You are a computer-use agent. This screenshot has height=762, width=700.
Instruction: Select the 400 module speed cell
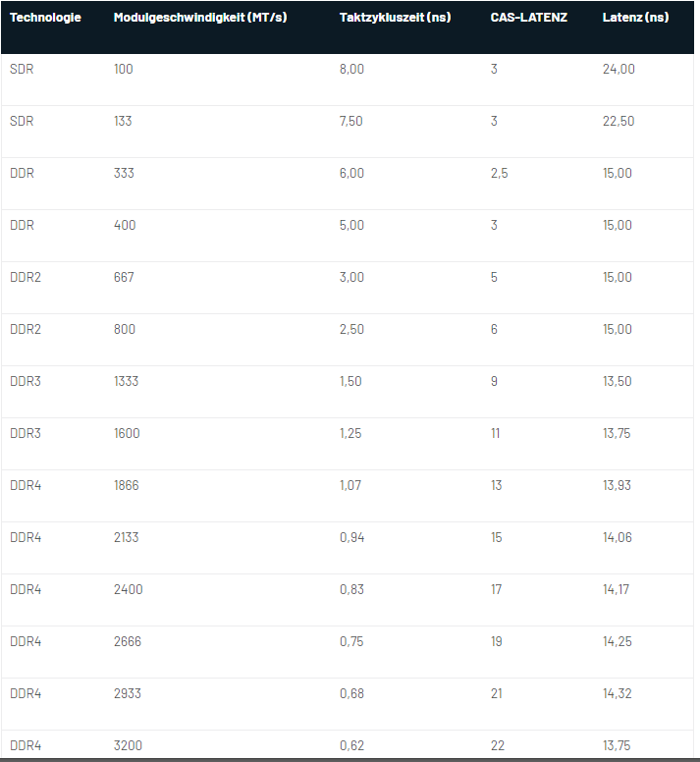(x=125, y=225)
